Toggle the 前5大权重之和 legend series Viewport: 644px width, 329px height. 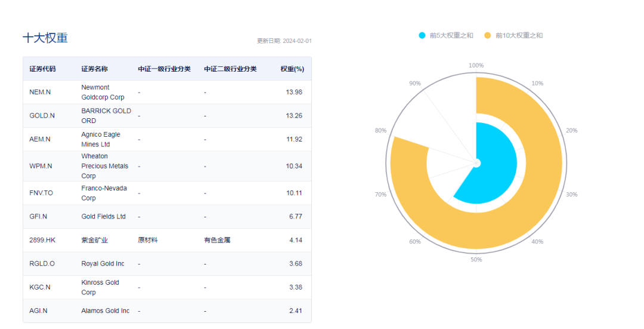coord(445,35)
